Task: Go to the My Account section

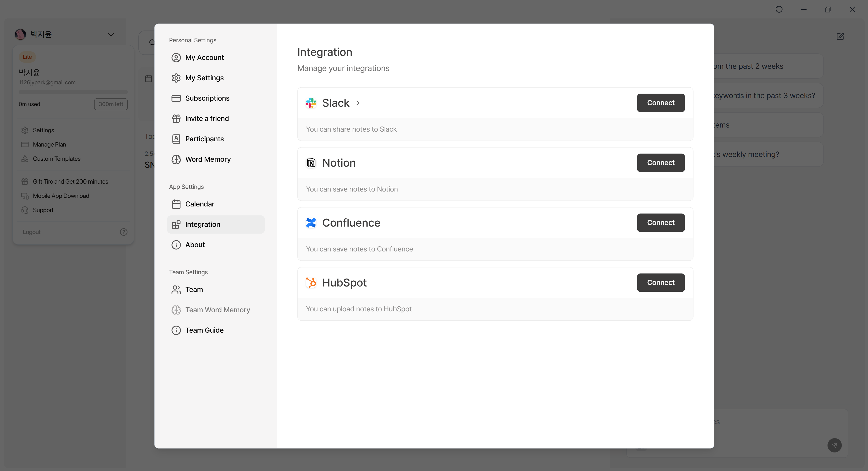Action: pos(204,58)
